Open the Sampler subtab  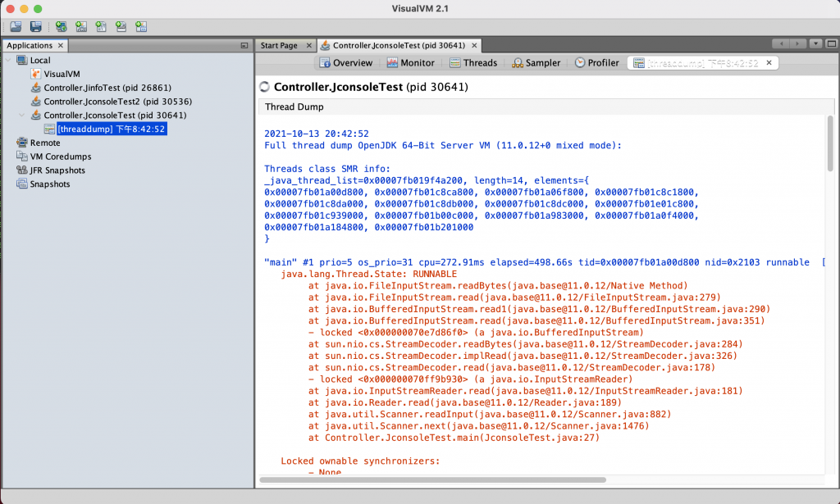tap(536, 62)
